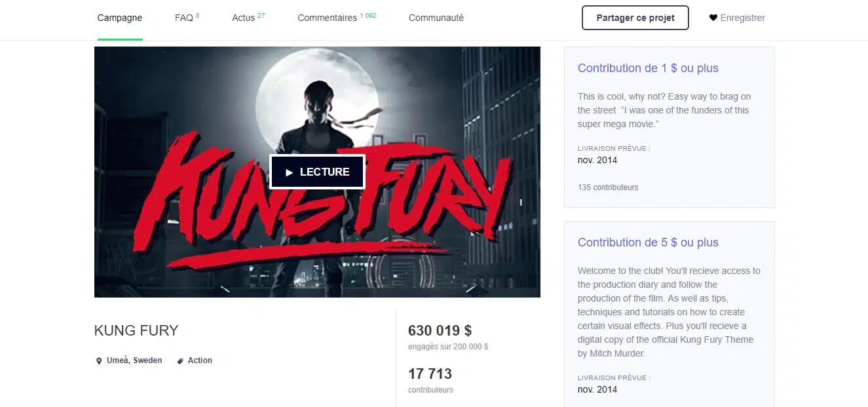Save project with Enregistrer
Viewport: 868px width, 407px height.
pos(737,18)
